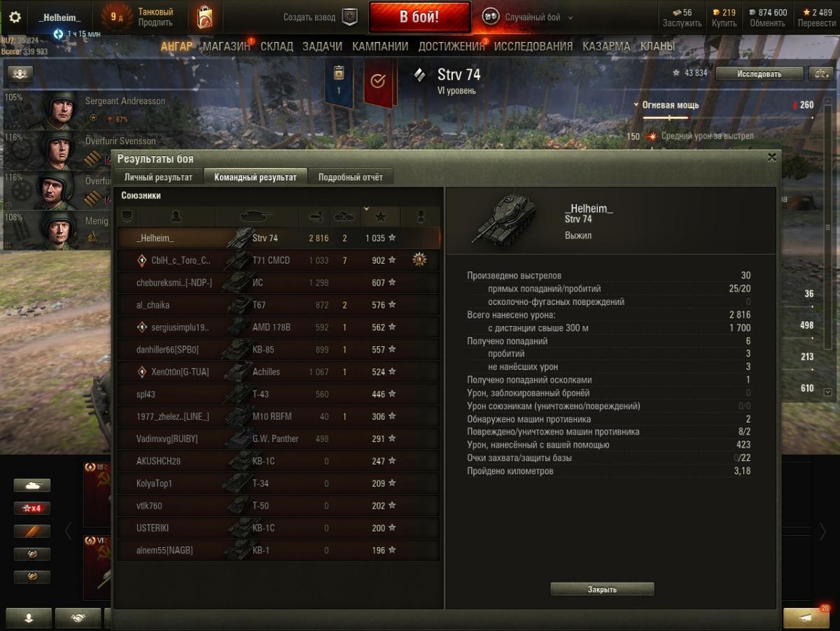The height and width of the screenshot is (631, 840).
Task: Click the Исследовать button
Action: pos(759,73)
